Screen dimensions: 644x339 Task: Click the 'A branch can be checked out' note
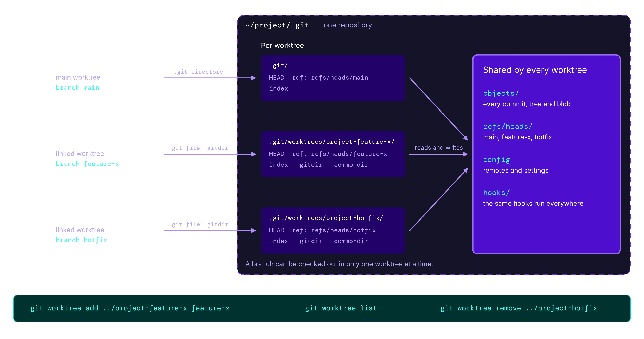[x=339, y=264]
